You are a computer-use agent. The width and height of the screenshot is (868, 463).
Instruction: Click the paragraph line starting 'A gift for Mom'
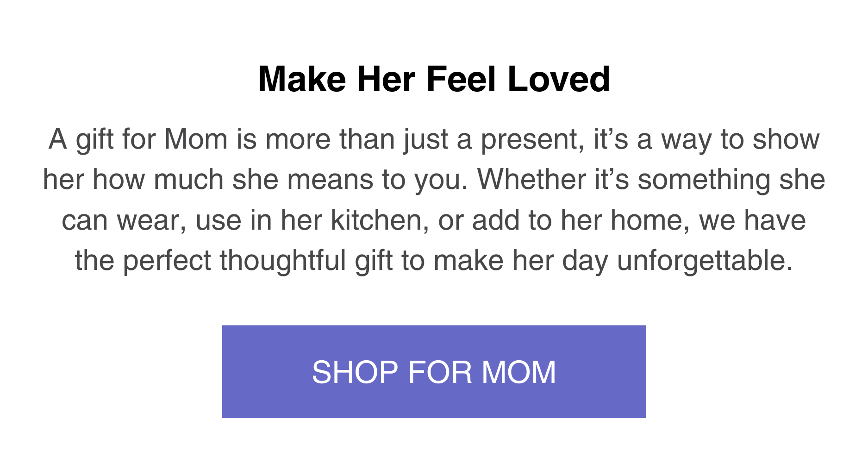point(434,139)
